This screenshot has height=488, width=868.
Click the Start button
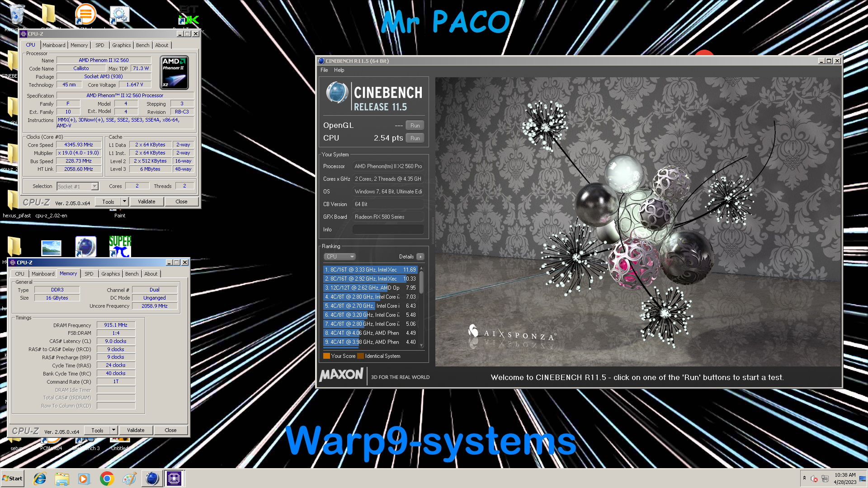coord(13,479)
